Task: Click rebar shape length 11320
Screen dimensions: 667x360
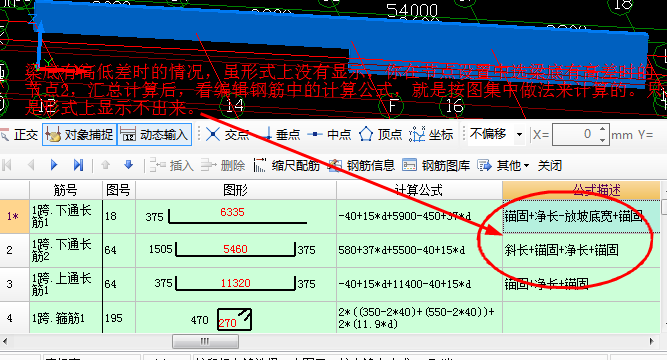Action: tap(235, 283)
